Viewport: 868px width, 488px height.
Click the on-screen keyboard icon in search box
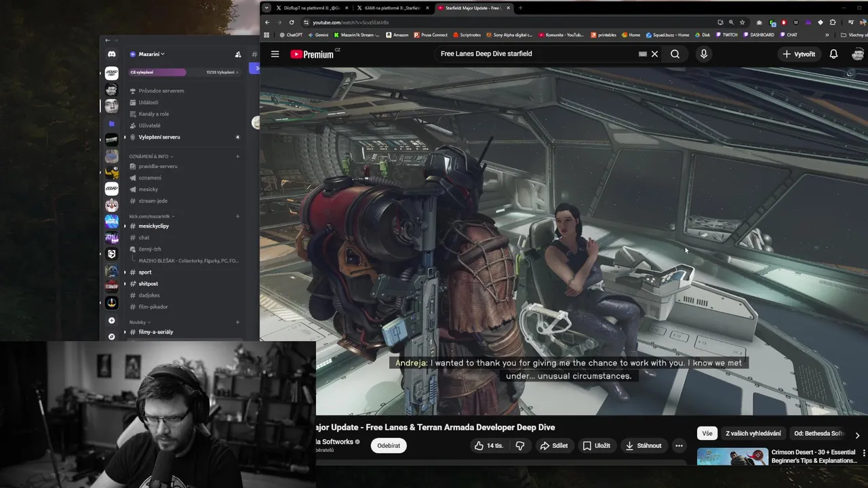coord(642,54)
